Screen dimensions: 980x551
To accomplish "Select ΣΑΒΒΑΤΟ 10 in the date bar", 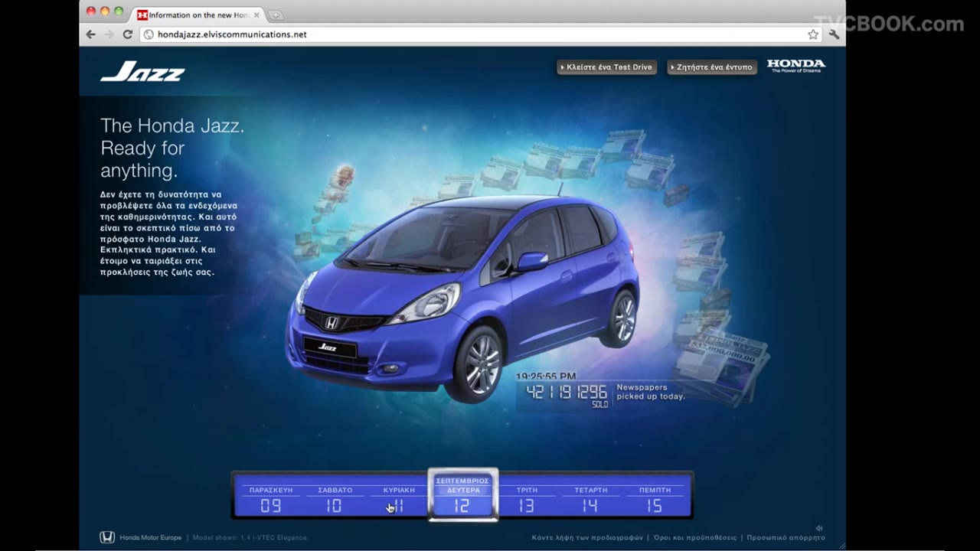I will [x=335, y=499].
